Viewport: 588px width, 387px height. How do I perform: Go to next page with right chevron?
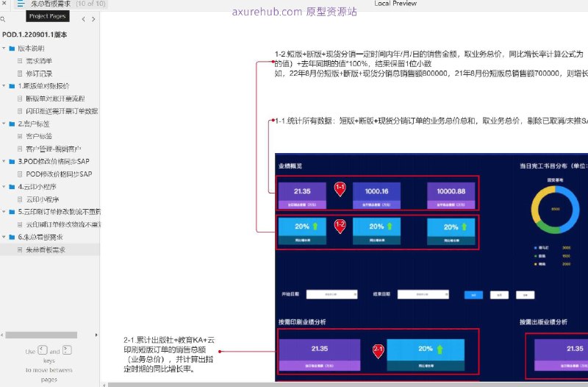(93, 19)
